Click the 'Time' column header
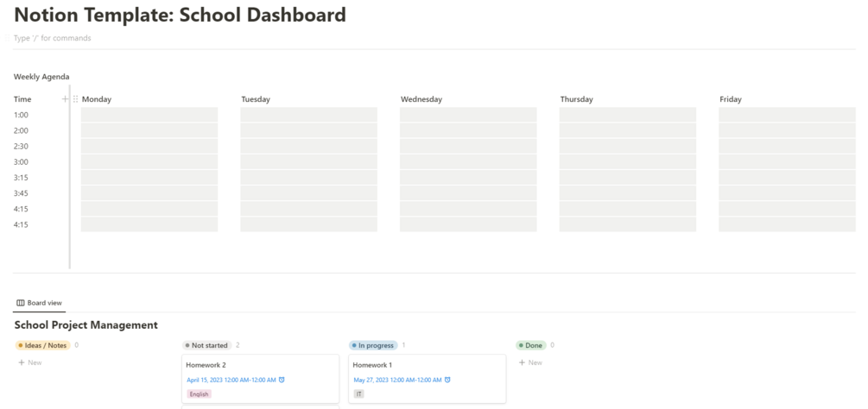Image resolution: width=868 pixels, height=409 pixels. point(22,99)
